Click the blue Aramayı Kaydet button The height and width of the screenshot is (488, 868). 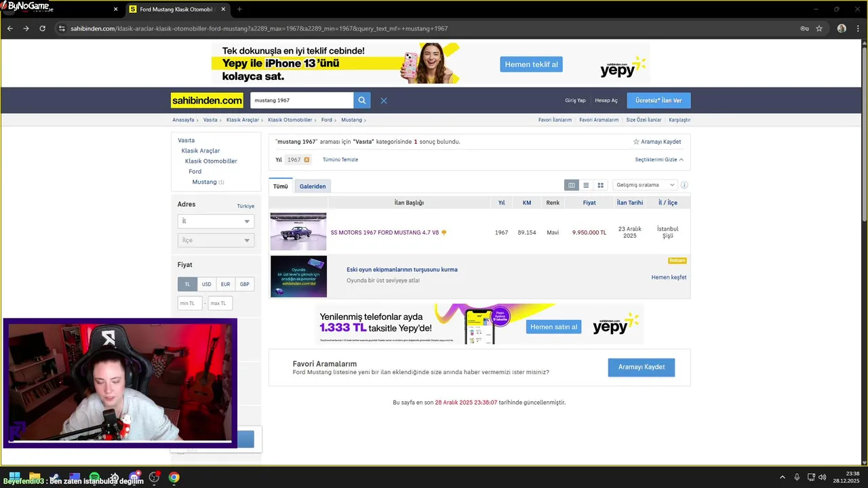pyautogui.click(x=642, y=367)
